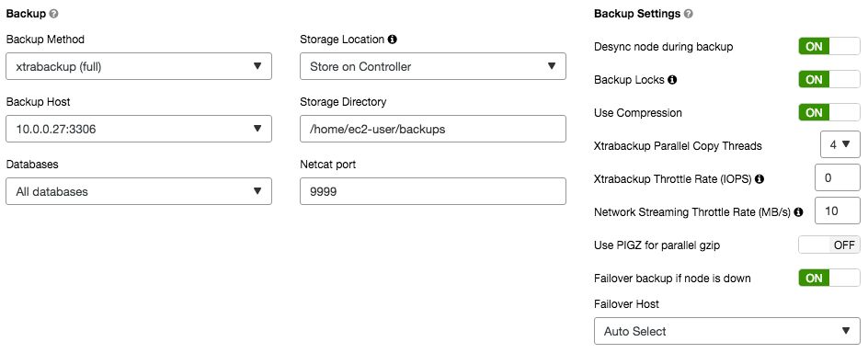The width and height of the screenshot is (868, 353).
Task: Click the info icon next to Backup Locks
Action: (x=672, y=80)
